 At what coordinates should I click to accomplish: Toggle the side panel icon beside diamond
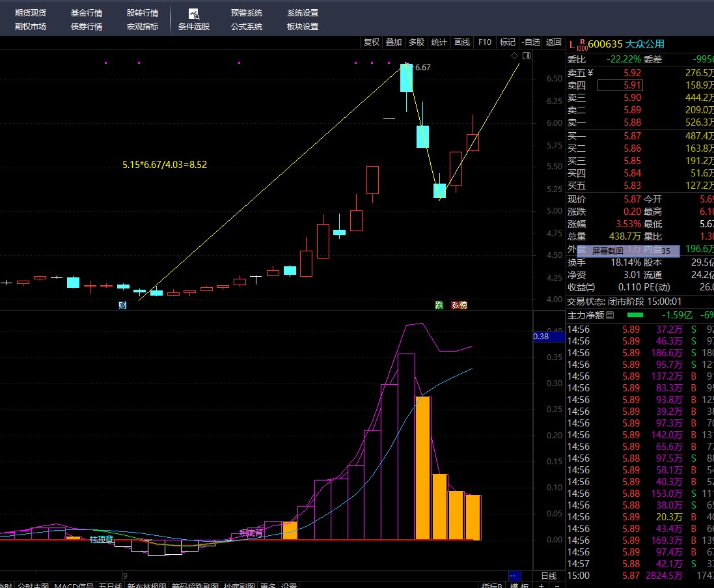click(527, 55)
